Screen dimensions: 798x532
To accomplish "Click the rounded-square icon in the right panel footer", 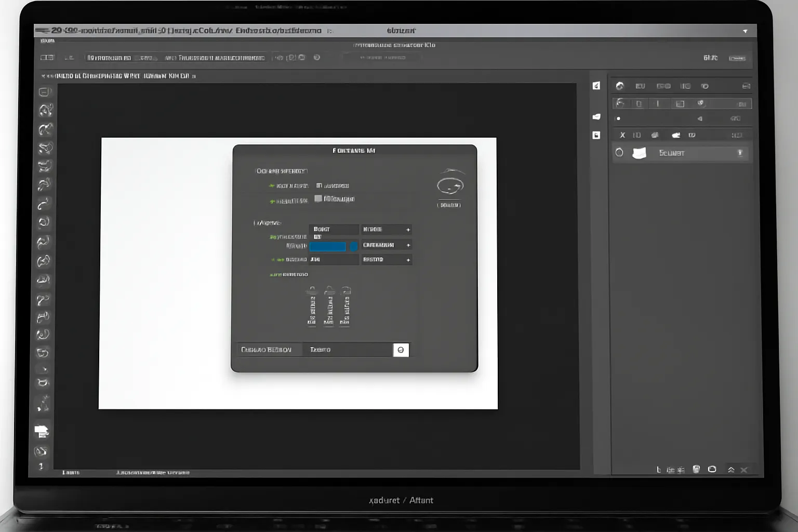I will (x=712, y=469).
